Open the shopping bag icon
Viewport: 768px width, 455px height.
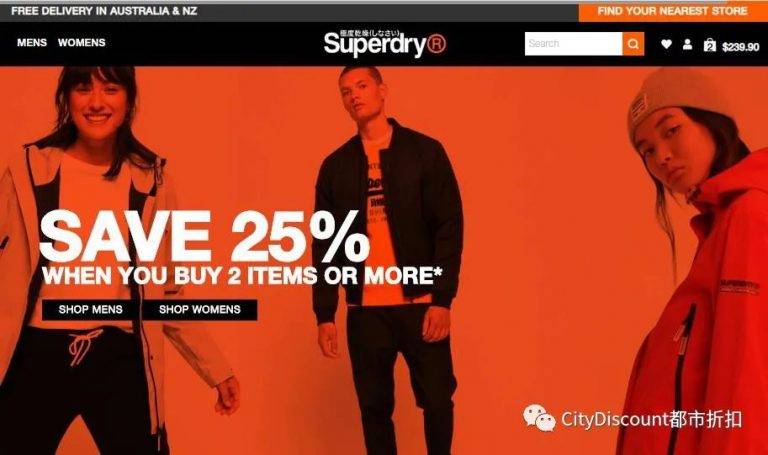pyautogui.click(x=710, y=46)
